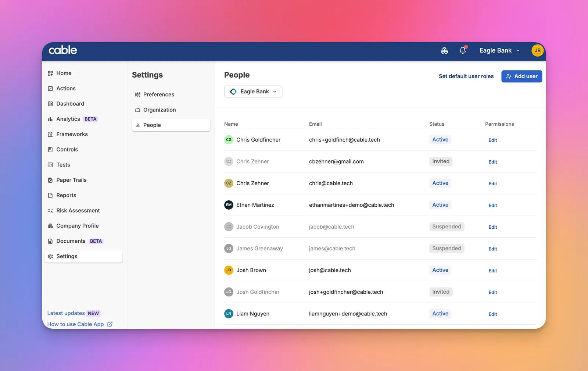
Task: Open the JB user avatar menu
Action: 537,50
